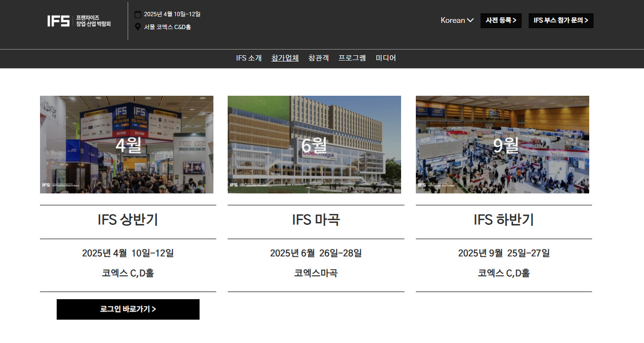Image resolution: width=644 pixels, height=343 pixels.
Task: Select the 4월 exhibition thumbnail
Action: (x=127, y=144)
